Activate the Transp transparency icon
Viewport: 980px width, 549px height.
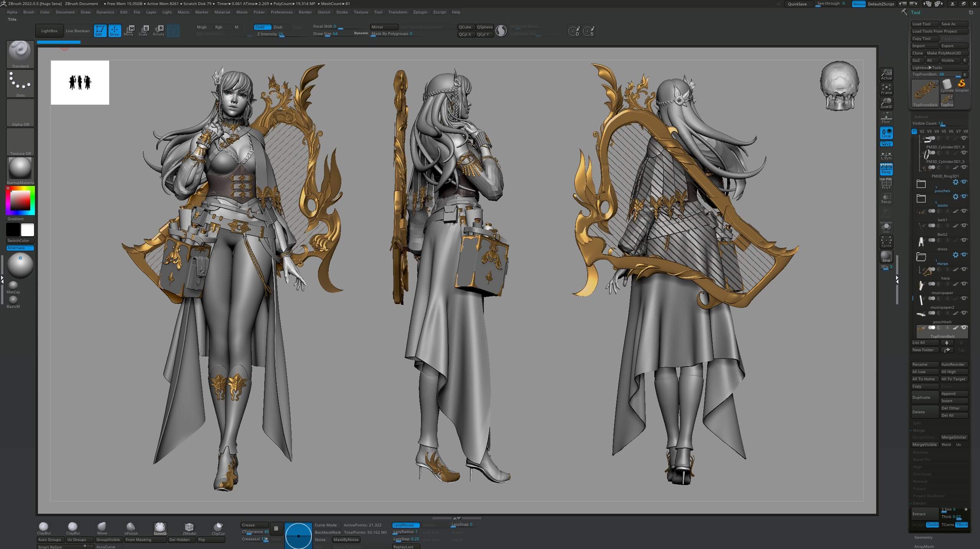(x=886, y=198)
